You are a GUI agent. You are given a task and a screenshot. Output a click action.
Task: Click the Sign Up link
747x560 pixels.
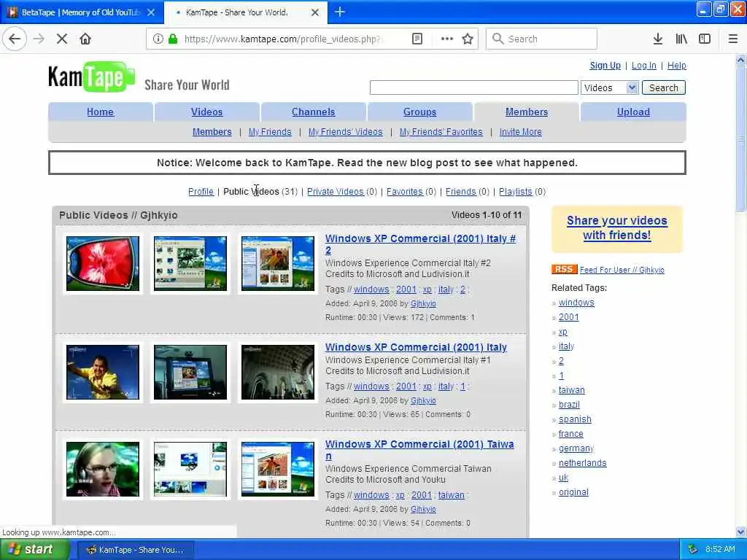605,66
